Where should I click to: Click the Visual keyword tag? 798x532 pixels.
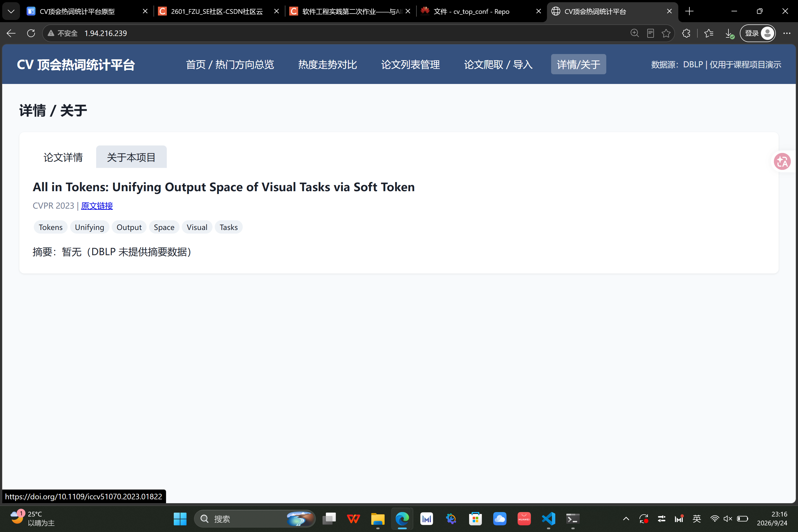click(x=197, y=227)
